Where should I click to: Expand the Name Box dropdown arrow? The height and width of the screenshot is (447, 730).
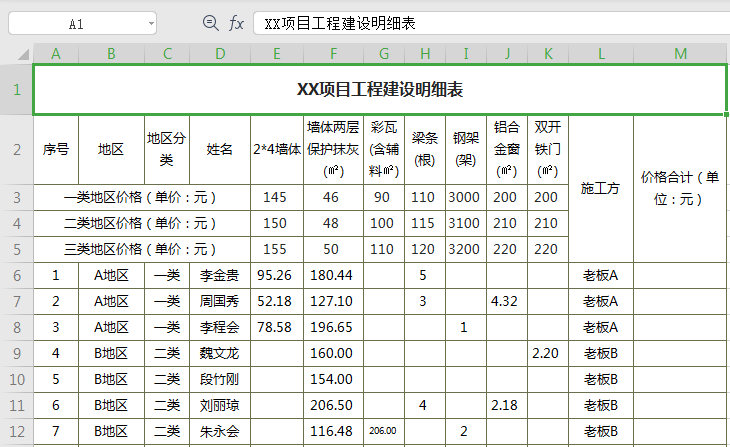pyautogui.click(x=151, y=23)
